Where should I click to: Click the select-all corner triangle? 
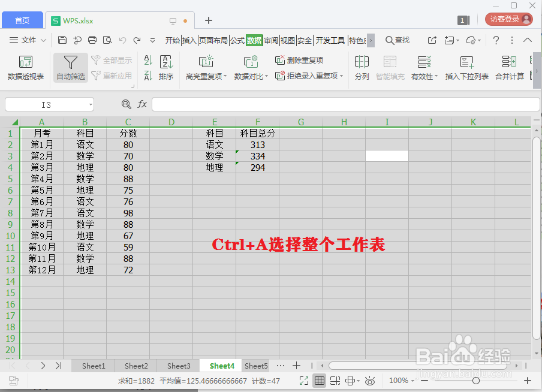coord(14,122)
